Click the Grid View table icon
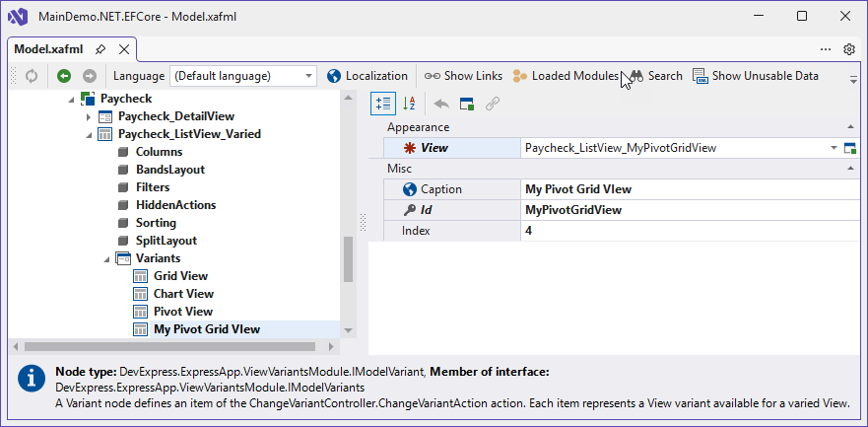 click(x=141, y=276)
